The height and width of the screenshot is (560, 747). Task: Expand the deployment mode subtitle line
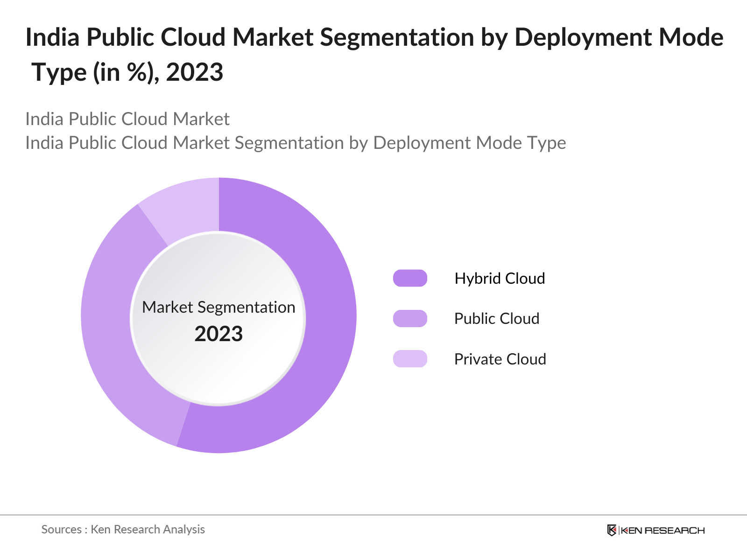click(296, 143)
